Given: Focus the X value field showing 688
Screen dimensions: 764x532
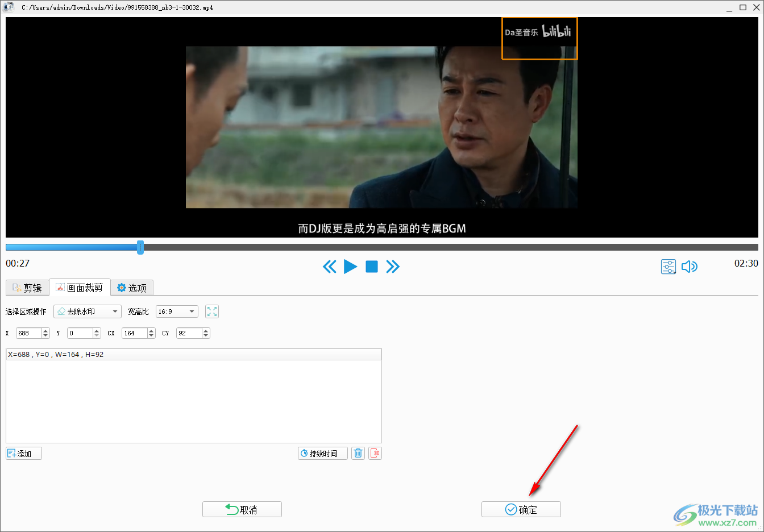Looking at the screenshot, I should coord(28,333).
